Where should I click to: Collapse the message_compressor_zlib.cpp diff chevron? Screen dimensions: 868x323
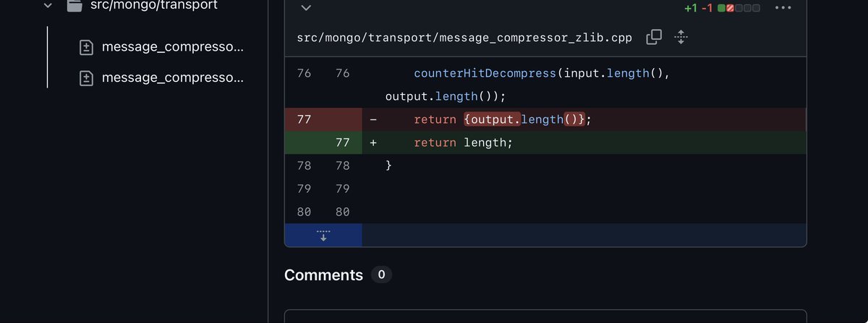(306, 8)
